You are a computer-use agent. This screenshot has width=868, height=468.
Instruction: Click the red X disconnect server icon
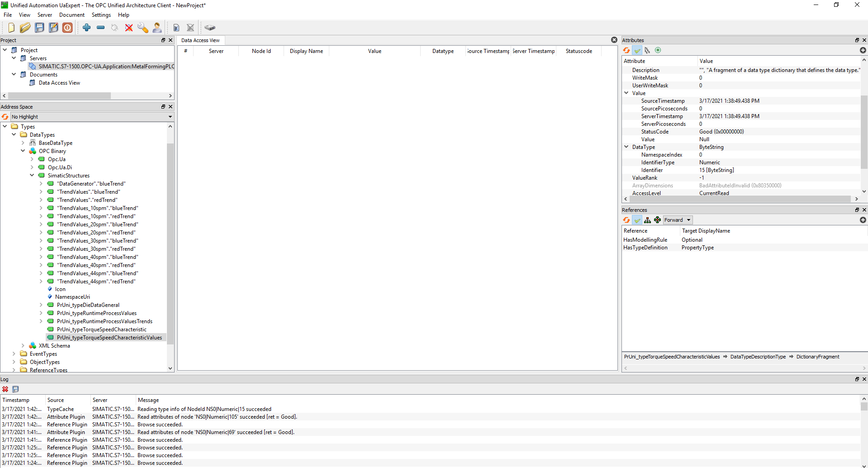(129, 28)
